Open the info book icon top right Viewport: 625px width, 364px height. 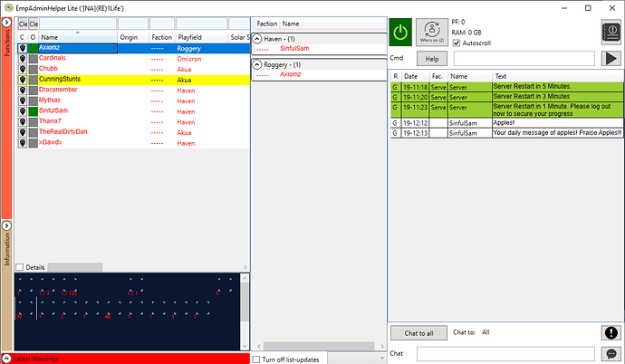click(611, 33)
